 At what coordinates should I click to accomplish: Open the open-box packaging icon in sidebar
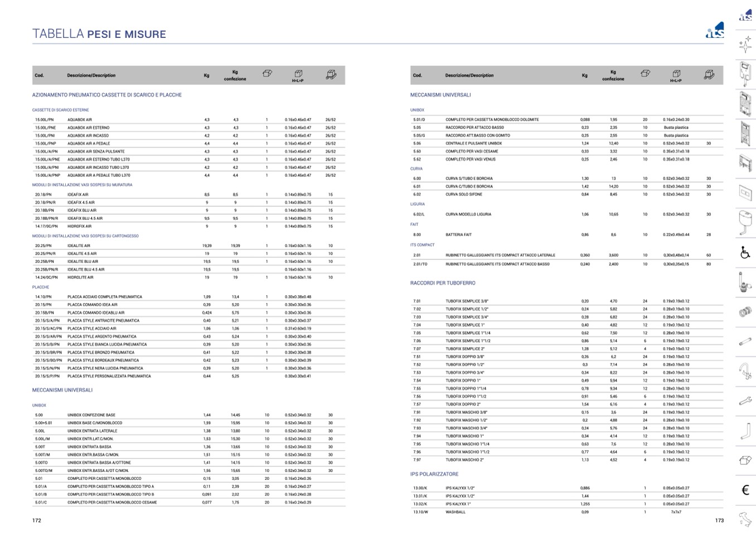745,460
